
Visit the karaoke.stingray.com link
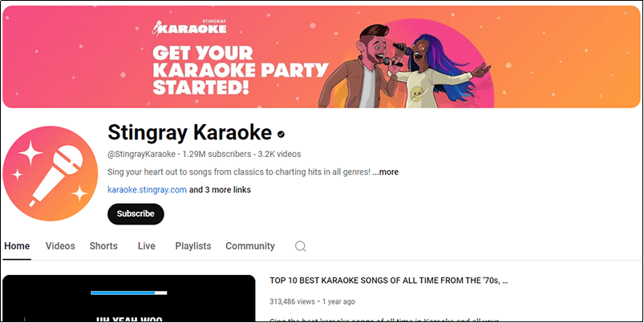147,190
